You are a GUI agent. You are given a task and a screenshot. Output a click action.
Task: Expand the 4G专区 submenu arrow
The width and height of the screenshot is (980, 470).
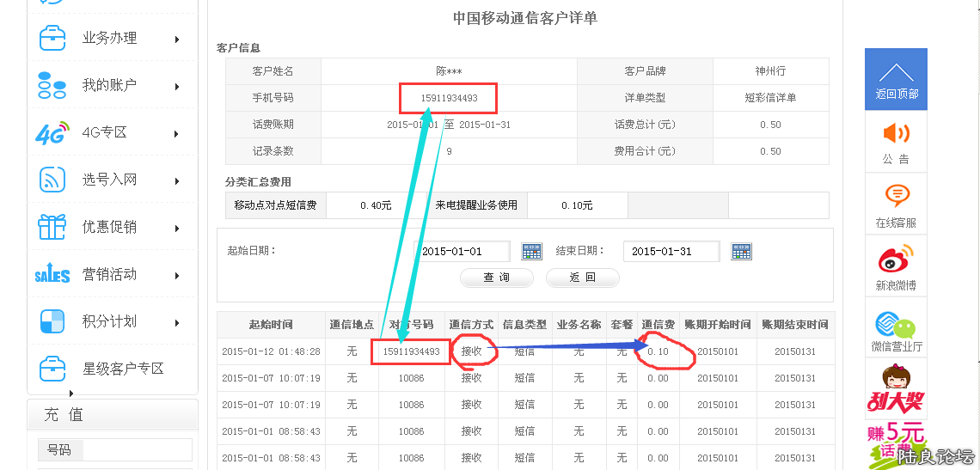coord(177,134)
